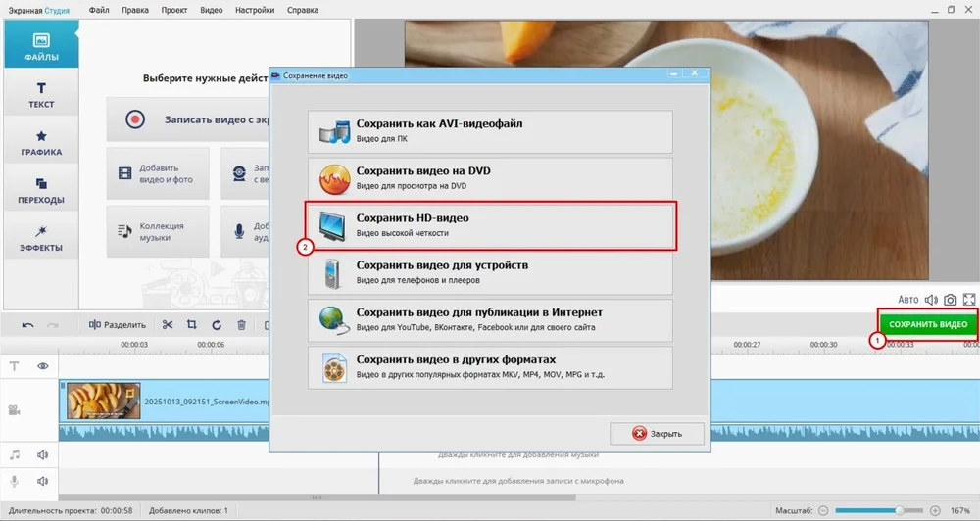The image size is (980, 521).
Task: Click the rotate clip icon
Action: point(216,325)
